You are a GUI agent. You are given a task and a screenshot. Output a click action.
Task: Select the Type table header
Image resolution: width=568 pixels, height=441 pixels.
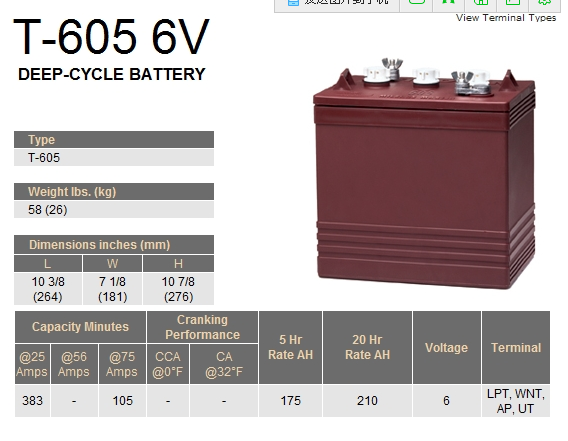point(114,140)
